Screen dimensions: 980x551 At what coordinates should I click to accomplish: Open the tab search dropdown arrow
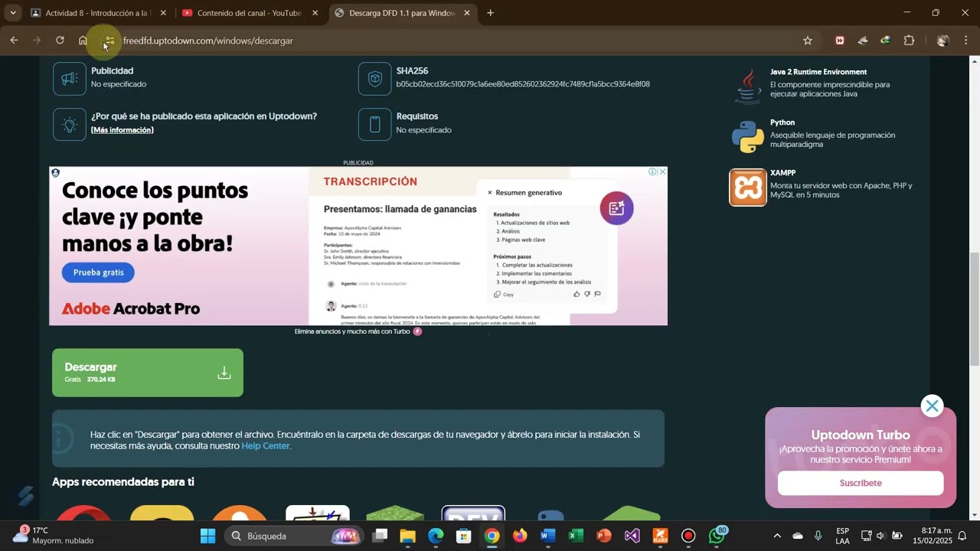pos(13,13)
